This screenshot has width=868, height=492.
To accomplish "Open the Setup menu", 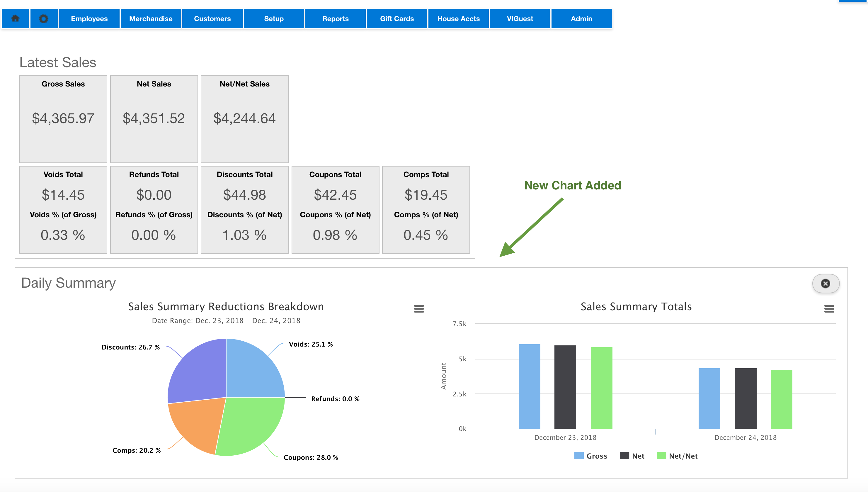I will coord(274,18).
